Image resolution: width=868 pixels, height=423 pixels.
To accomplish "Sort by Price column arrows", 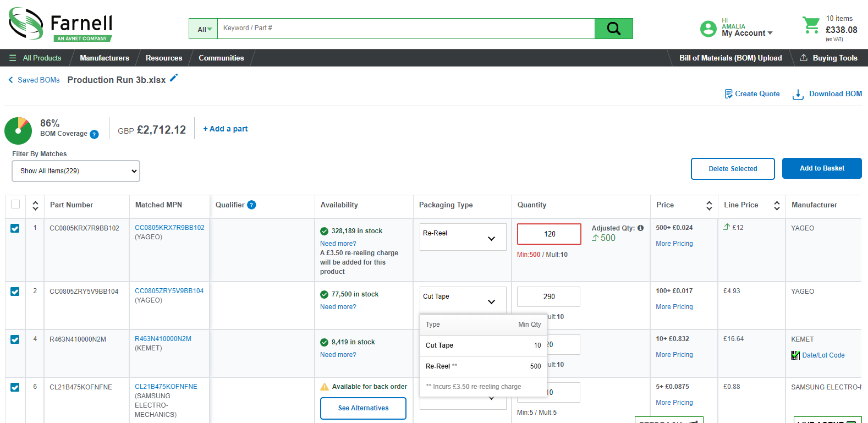I will [709, 205].
